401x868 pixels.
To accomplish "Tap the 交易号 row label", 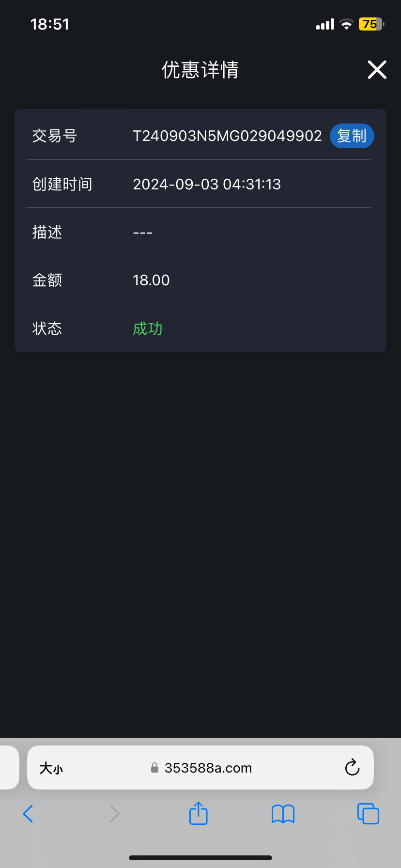I will click(54, 136).
